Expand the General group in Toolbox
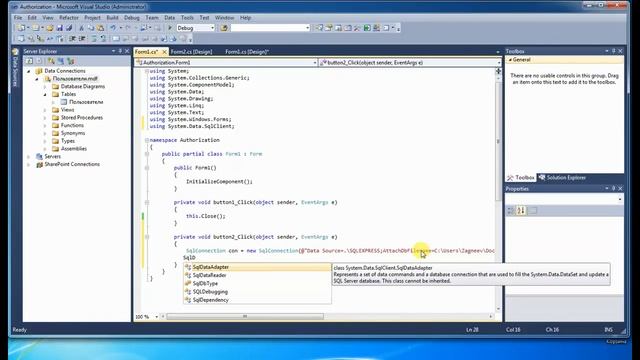Screen dimensions: 640x360 point(510,60)
